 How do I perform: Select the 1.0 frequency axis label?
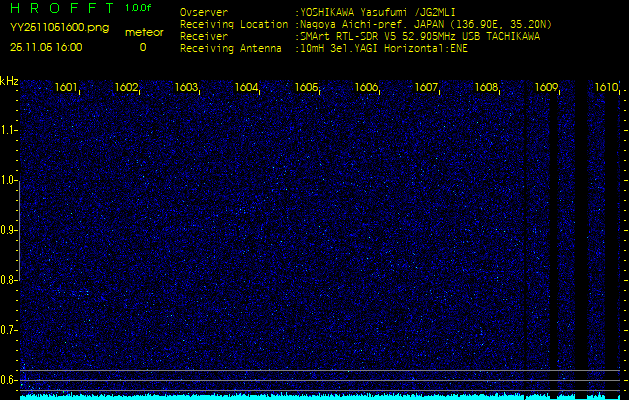tap(9, 180)
